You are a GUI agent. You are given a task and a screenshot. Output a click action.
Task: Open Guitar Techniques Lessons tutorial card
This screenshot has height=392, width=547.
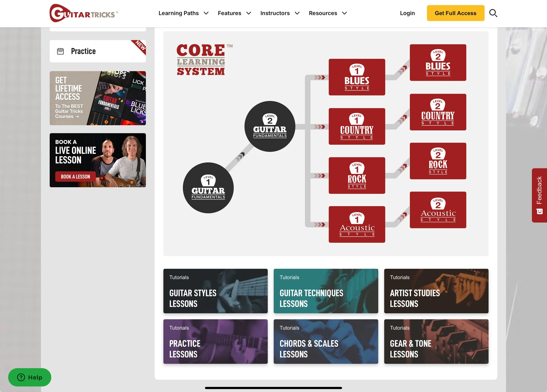[326, 291]
